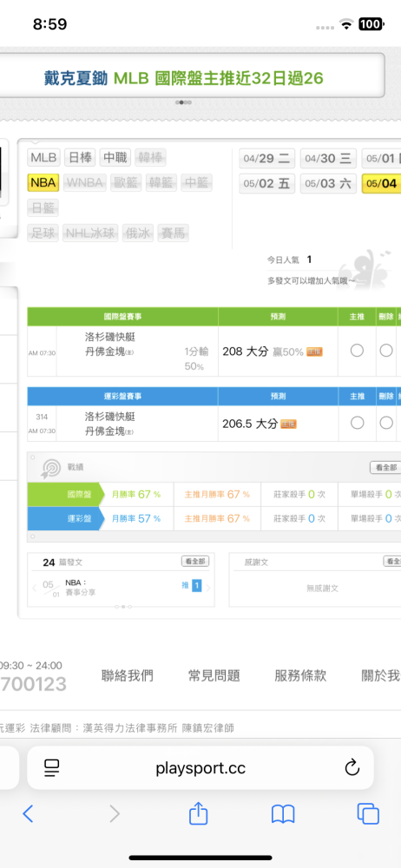Image resolution: width=401 pixels, height=868 pixels.
Task: Go to previous post with left chevron
Action: click(35, 589)
